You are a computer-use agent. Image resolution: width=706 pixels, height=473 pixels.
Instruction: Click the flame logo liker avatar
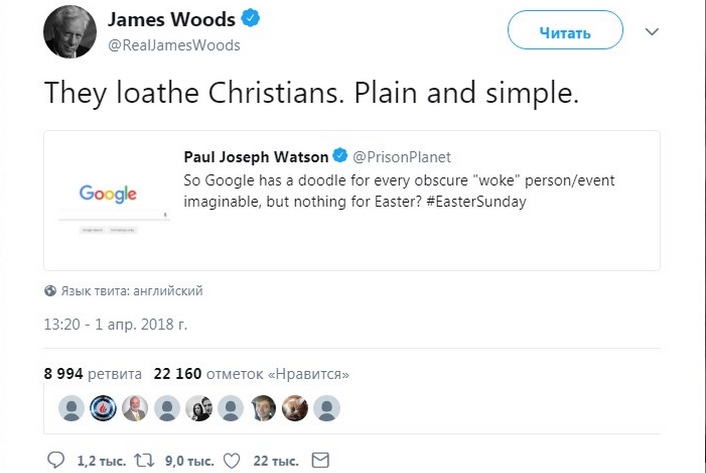[x=103, y=408]
